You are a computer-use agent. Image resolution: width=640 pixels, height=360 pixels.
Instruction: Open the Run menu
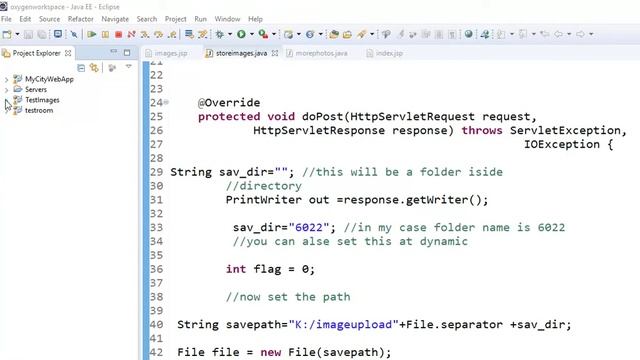[x=200, y=19]
